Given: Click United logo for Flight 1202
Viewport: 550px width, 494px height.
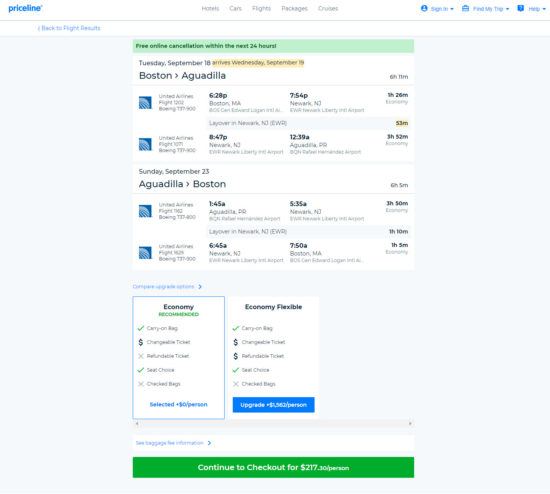Looking at the screenshot, I should [x=145, y=102].
